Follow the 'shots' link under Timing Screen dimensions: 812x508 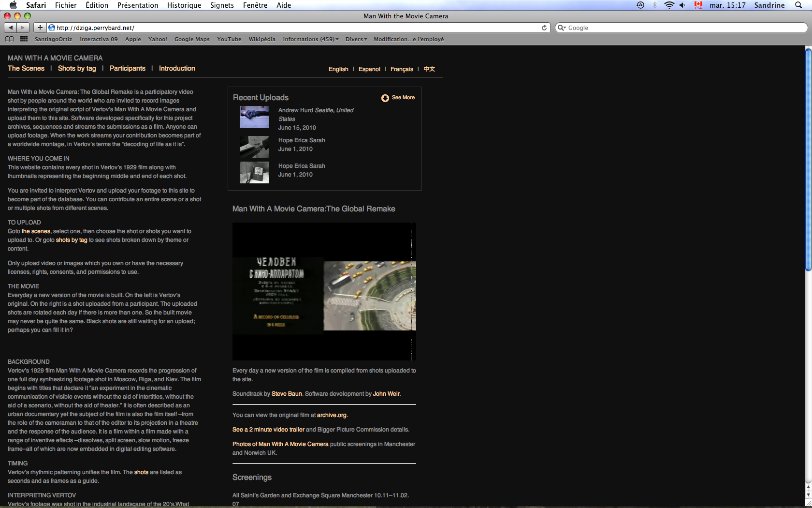point(141,472)
